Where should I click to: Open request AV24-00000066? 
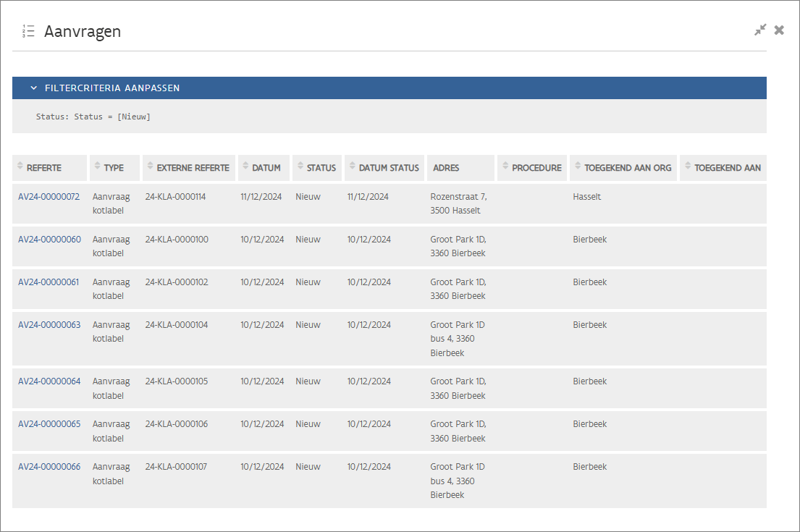tap(49, 467)
